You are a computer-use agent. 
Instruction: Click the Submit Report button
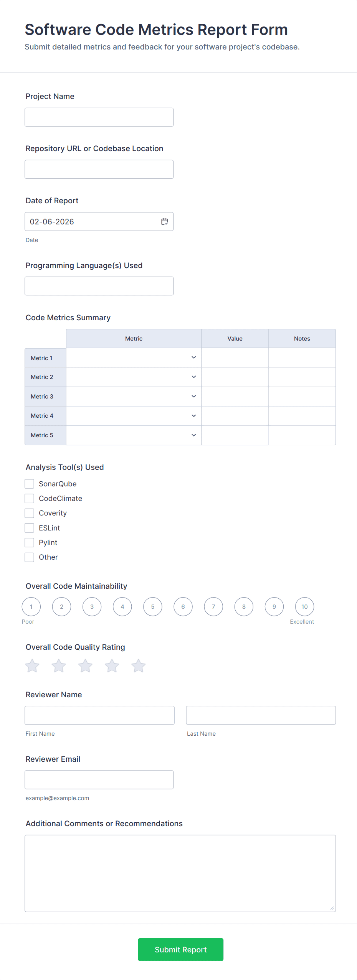click(180, 949)
